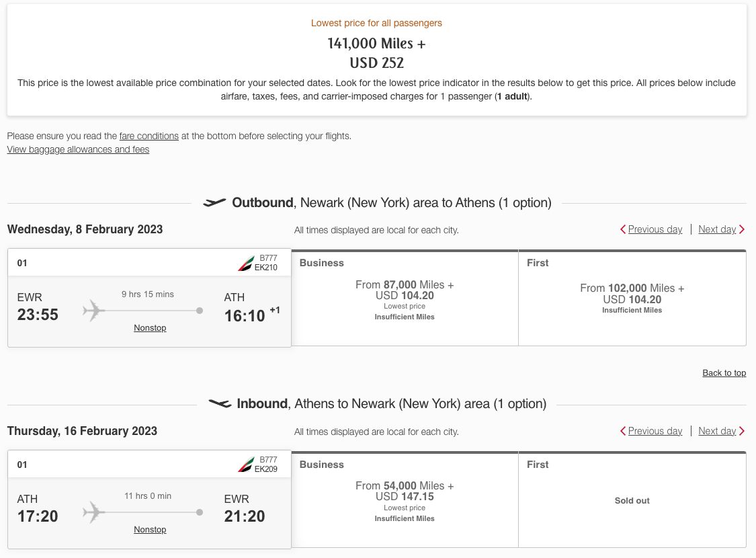Click the red right chevron after Next day inbound
756x558 pixels.
coord(741,431)
